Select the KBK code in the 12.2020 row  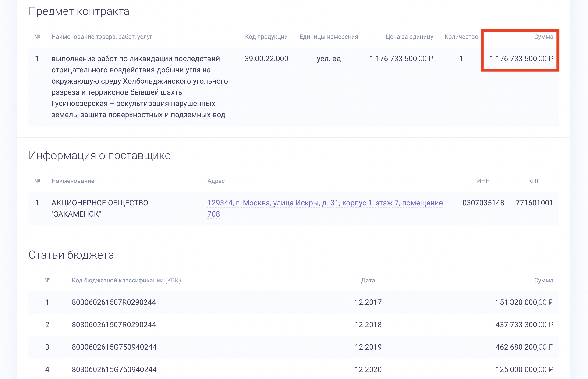coord(114,369)
